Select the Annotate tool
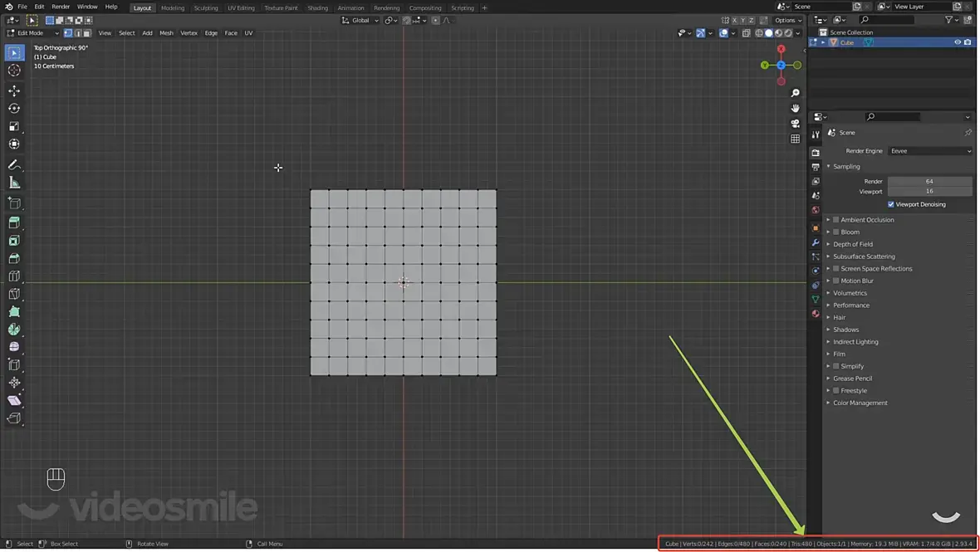980x552 pixels. tap(14, 165)
